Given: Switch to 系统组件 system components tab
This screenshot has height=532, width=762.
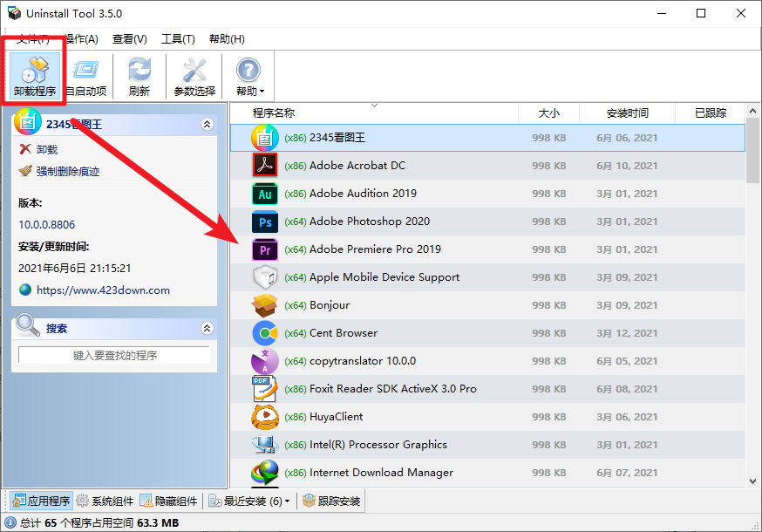Looking at the screenshot, I should coord(105,501).
